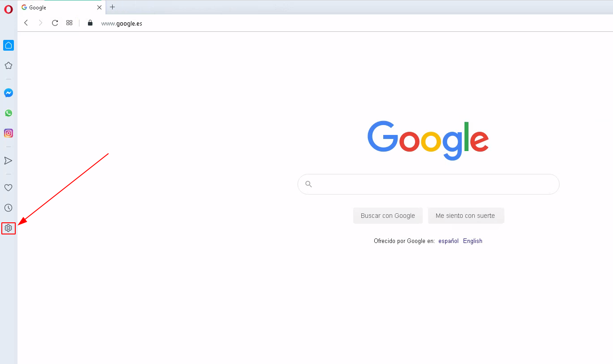Open Settings gear icon in sidebar
This screenshot has height=364, width=613.
[8, 228]
